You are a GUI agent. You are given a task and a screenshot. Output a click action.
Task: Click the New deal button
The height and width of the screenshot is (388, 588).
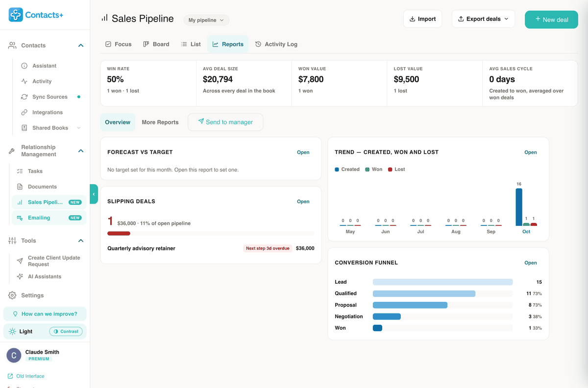551,20
